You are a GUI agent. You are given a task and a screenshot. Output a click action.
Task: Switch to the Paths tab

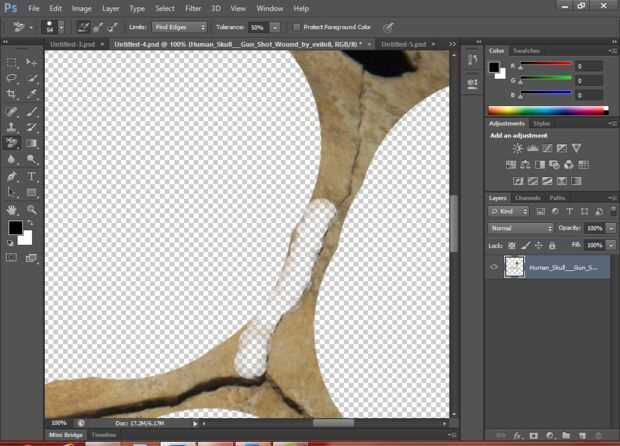coord(557,198)
